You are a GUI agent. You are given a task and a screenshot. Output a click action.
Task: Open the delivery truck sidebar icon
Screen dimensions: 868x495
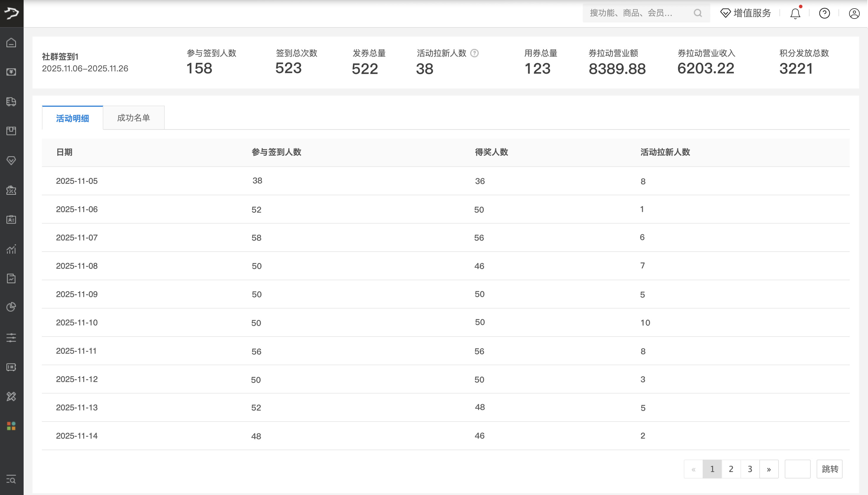[11, 102]
